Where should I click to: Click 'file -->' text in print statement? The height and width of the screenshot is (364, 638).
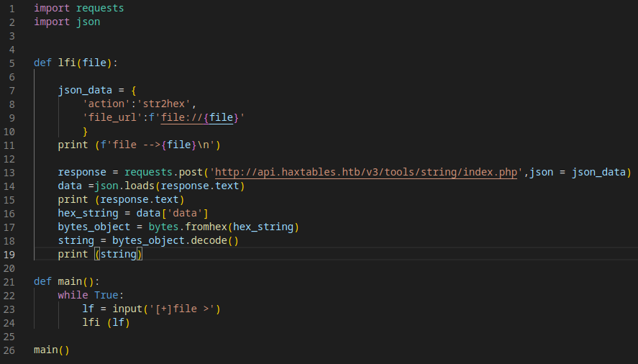[137, 145]
